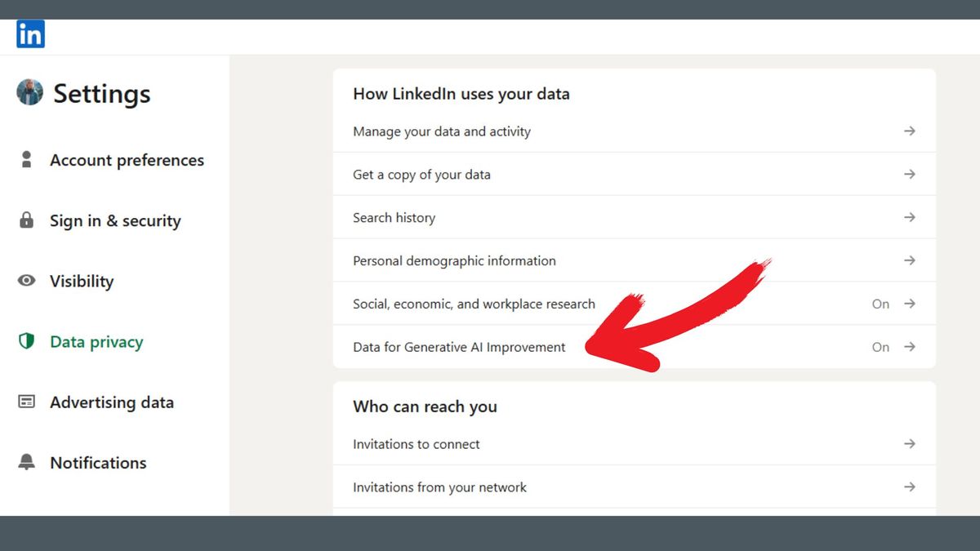Select the Visibility eye icon
980x551 pixels.
(x=26, y=281)
